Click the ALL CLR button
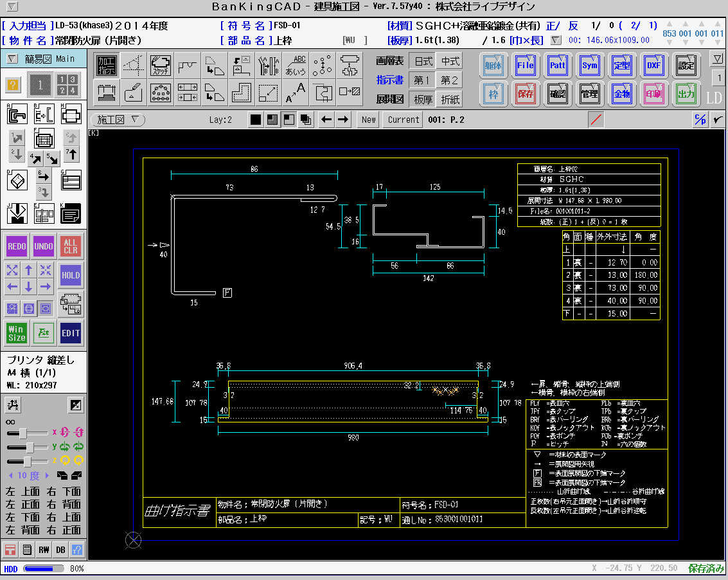 71,246
